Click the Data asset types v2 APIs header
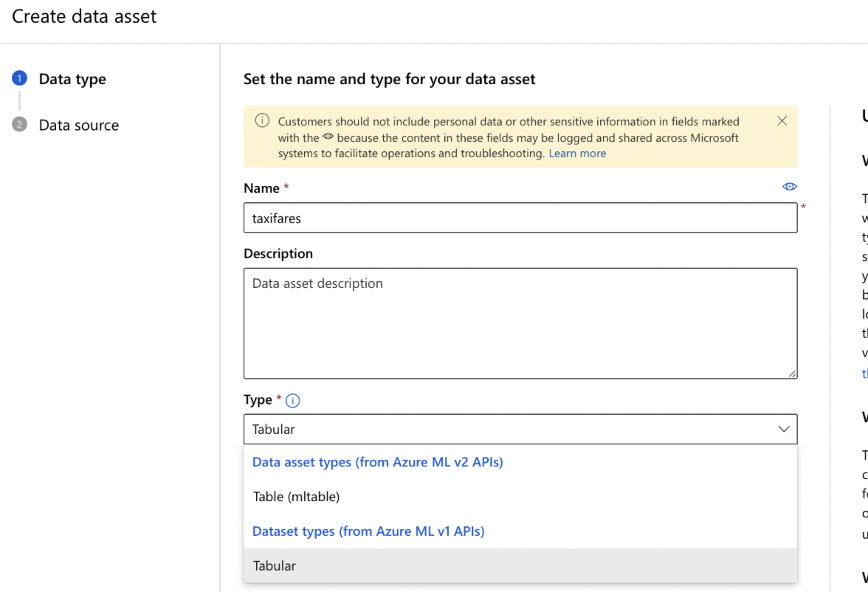This screenshot has width=868, height=592. pos(377,462)
